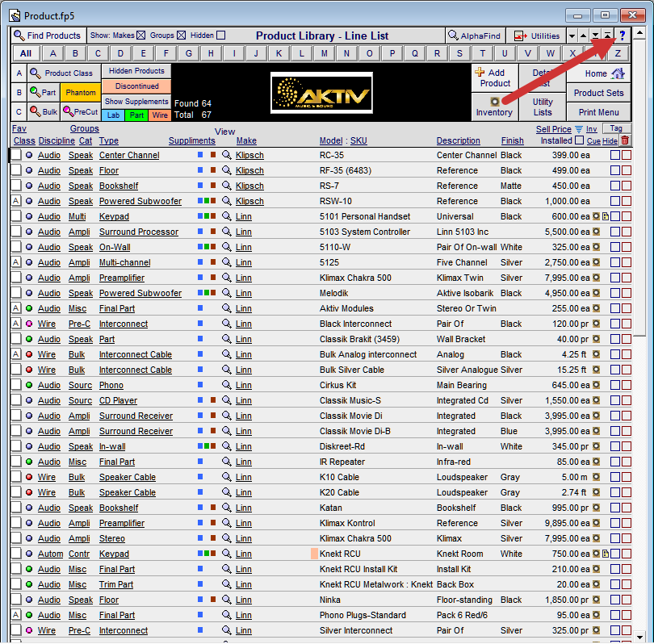The height and width of the screenshot is (644, 654).
Task: Check favorite box for Klipsch RC-35 row
Action: coord(16,155)
